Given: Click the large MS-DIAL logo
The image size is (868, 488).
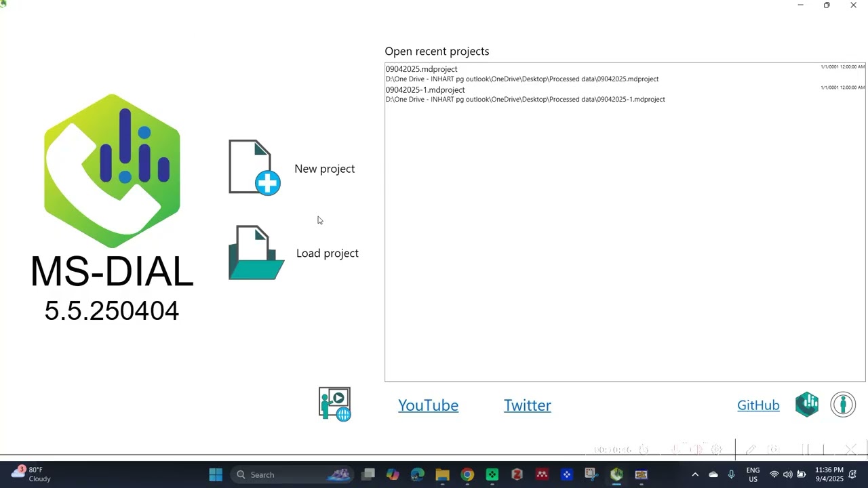Looking at the screenshot, I should click(x=112, y=171).
